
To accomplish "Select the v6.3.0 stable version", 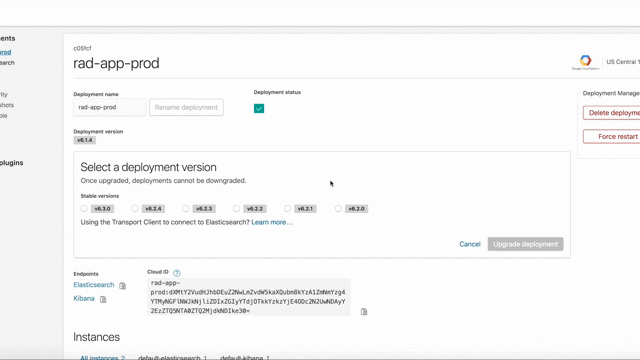I will click(x=84, y=209).
